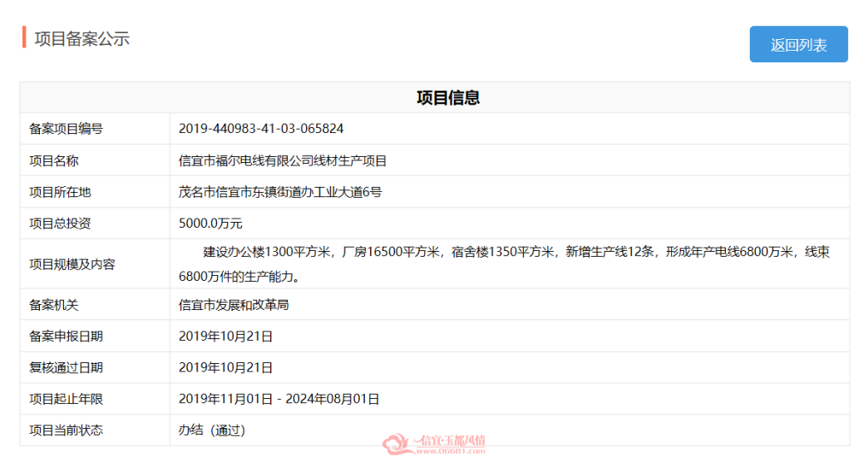Click the 信宜玉都风情 watermark logo
868x462 pixels.
click(x=434, y=443)
